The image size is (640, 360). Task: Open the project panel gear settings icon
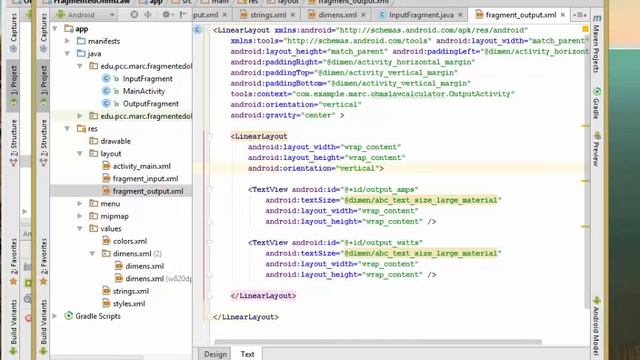[166, 15]
